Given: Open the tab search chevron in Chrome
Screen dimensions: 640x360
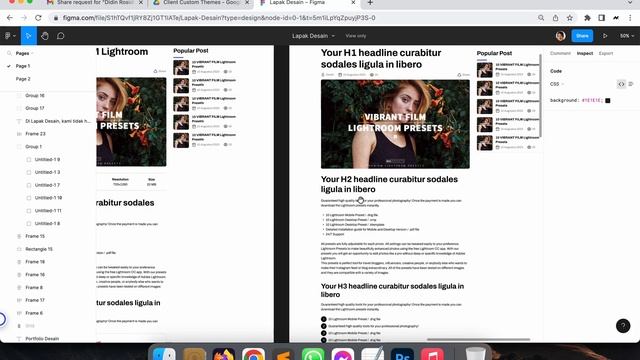Looking at the screenshot, I should 631,3.
